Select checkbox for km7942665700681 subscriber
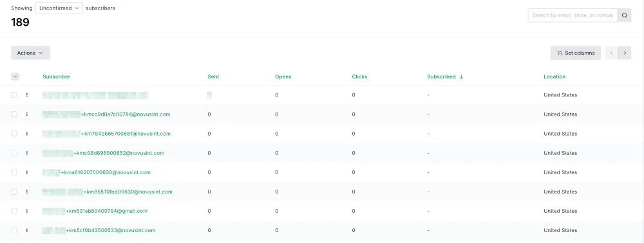Viewport: 644px width, 243px height. (x=14, y=134)
